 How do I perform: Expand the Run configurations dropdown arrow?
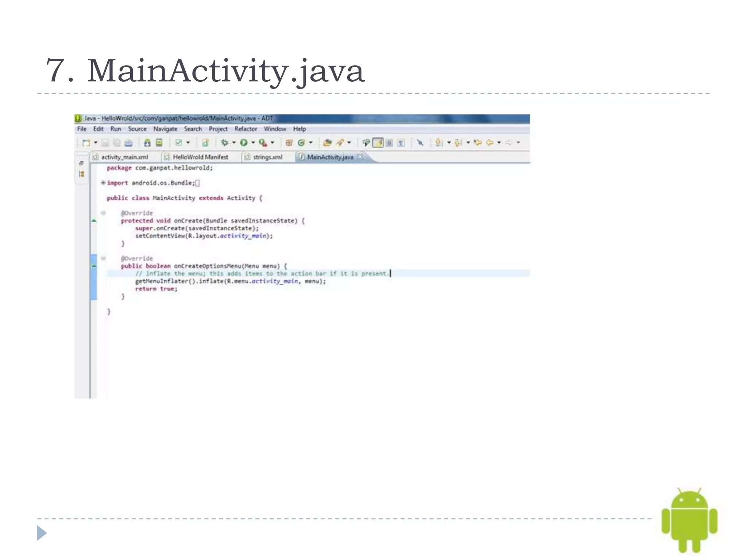[x=253, y=142]
